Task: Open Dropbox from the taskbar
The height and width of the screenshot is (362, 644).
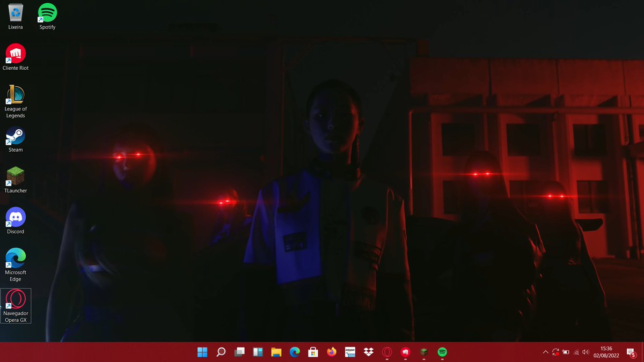Action: coord(368,352)
